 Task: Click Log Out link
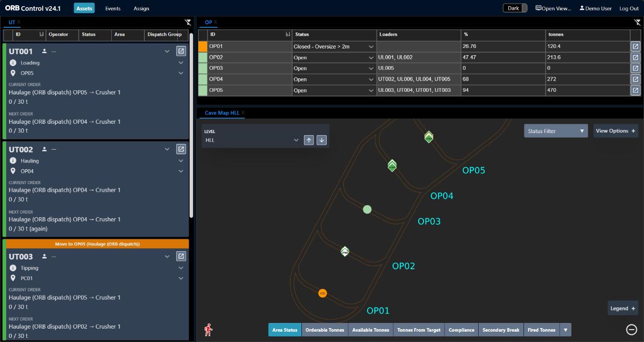(x=629, y=8)
